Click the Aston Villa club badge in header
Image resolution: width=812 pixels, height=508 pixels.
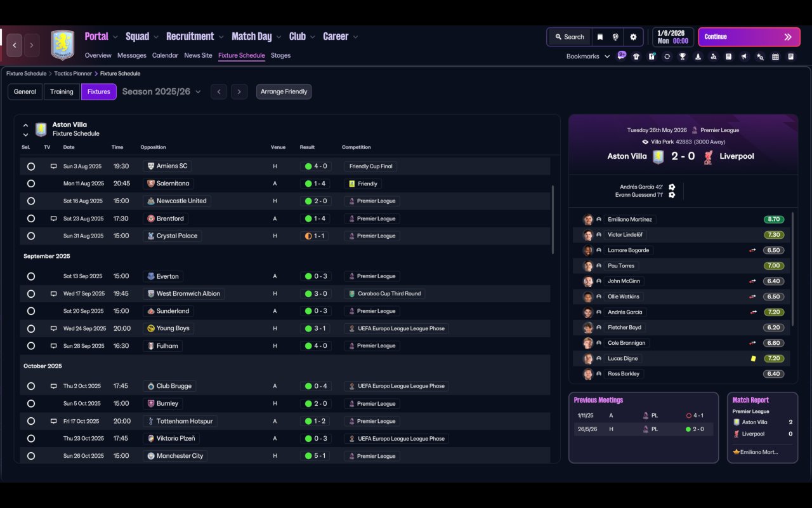tap(63, 45)
